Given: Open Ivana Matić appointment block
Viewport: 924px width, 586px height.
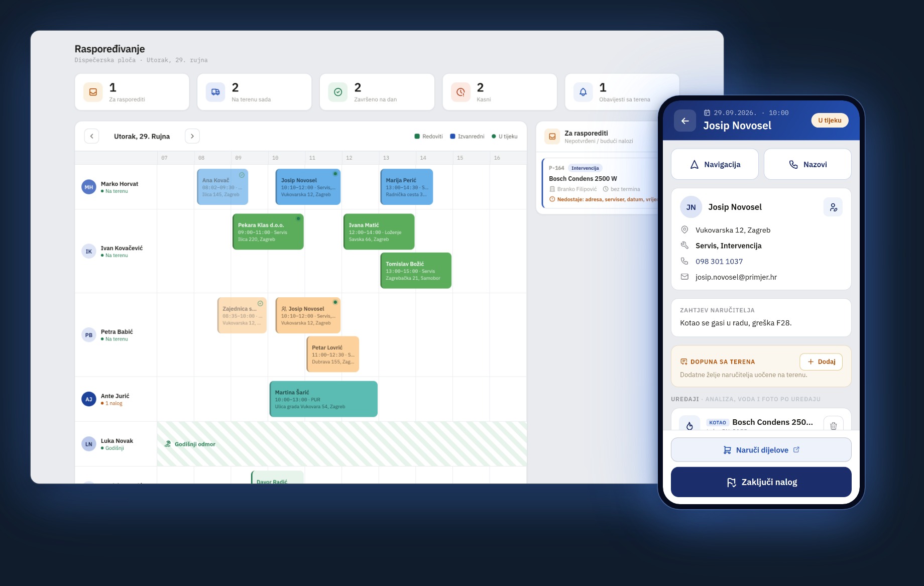Looking at the screenshot, I should pyautogui.click(x=379, y=231).
